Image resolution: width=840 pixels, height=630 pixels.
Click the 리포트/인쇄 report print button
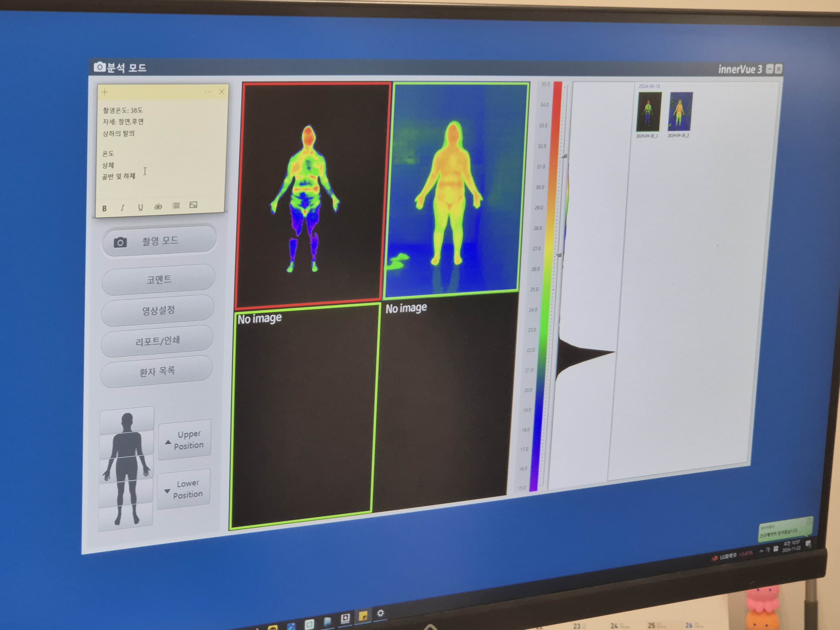[x=157, y=341]
